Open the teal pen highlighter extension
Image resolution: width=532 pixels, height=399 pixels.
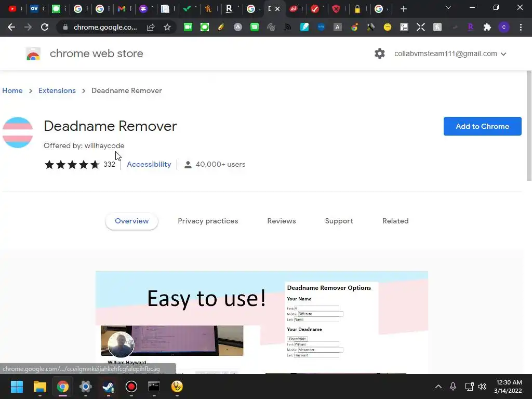click(304, 27)
